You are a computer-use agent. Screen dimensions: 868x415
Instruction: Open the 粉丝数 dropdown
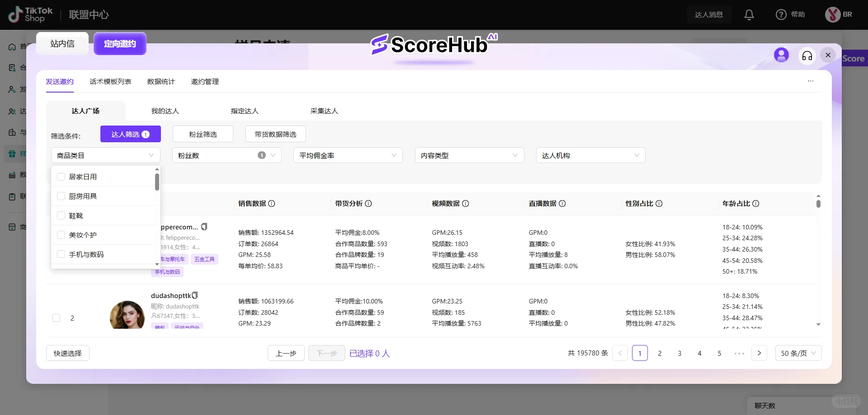click(x=227, y=155)
